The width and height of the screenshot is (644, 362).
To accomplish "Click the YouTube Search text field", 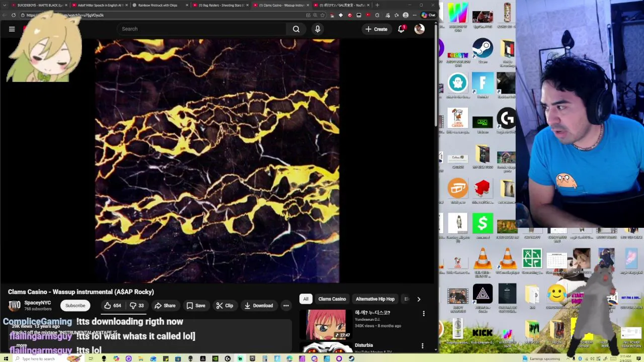I will (x=201, y=29).
